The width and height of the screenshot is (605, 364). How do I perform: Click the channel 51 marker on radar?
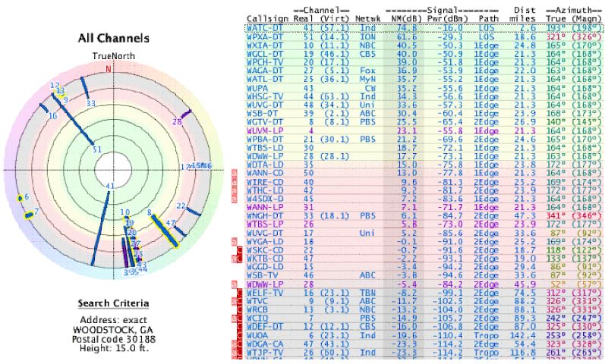click(96, 150)
